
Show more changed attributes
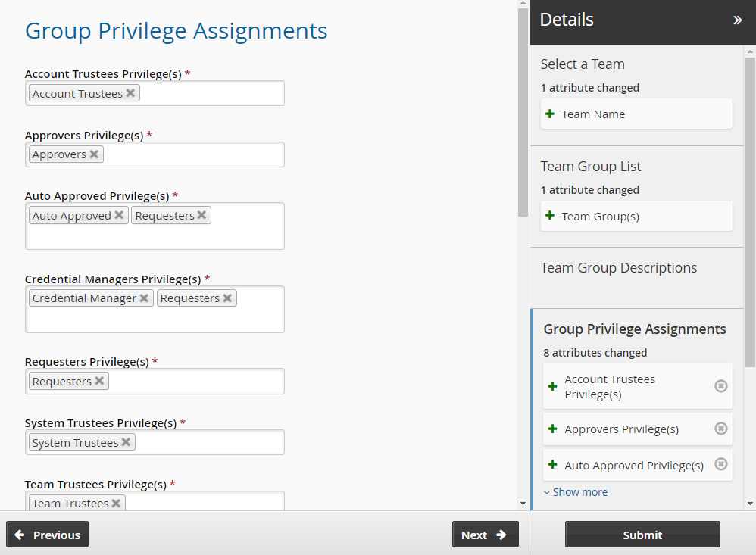[x=576, y=492]
